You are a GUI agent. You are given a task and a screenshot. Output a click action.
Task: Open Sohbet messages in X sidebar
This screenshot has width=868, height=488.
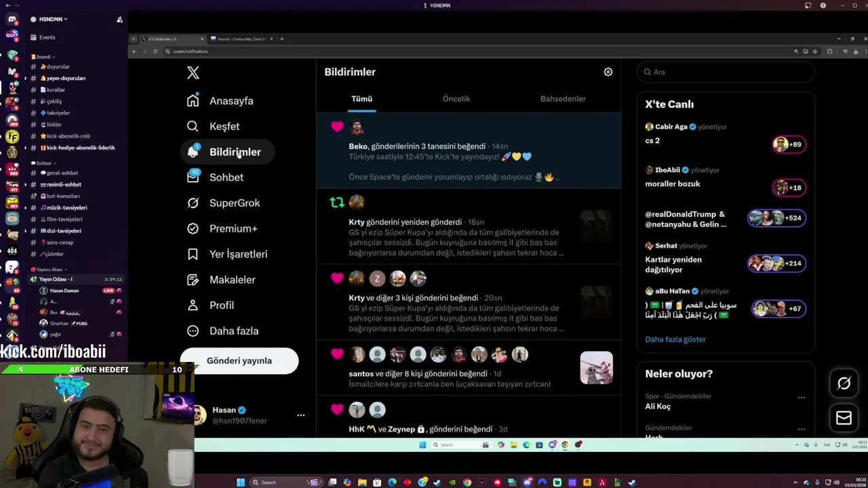pos(216,178)
